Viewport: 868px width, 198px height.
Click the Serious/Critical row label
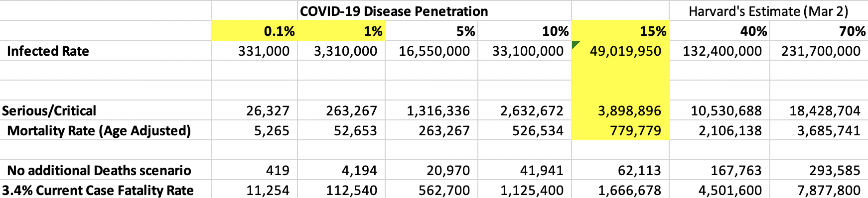49,110
